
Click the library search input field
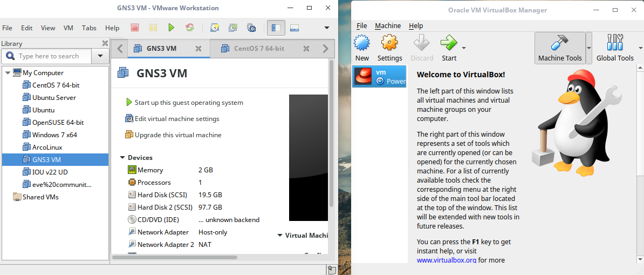[46, 56]
